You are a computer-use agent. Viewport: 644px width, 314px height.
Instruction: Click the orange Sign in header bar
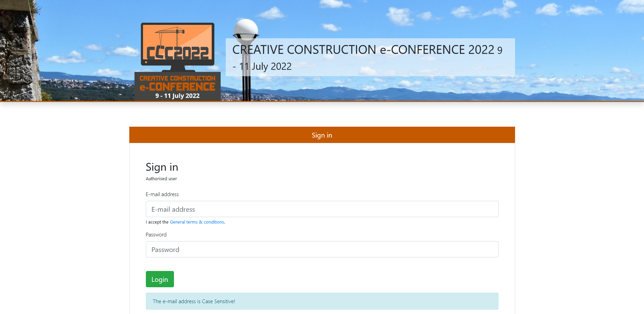(x=322, y=135)
